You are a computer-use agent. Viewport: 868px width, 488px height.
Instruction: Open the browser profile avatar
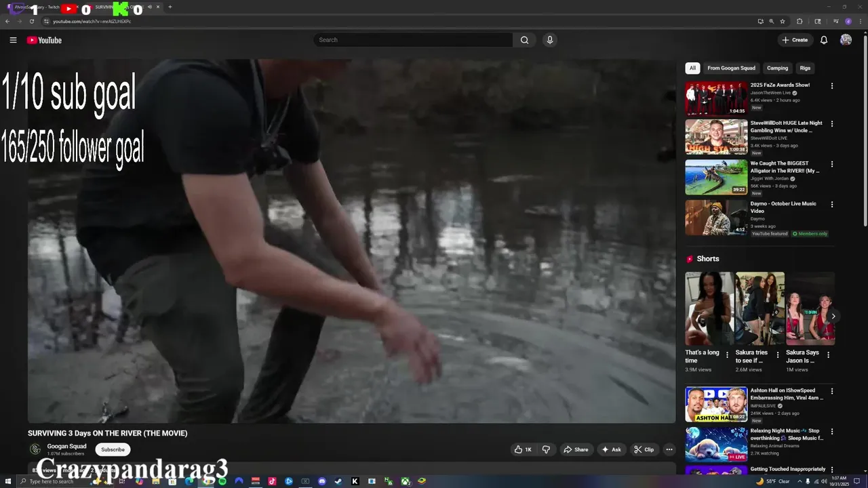(x=848, y=21)
